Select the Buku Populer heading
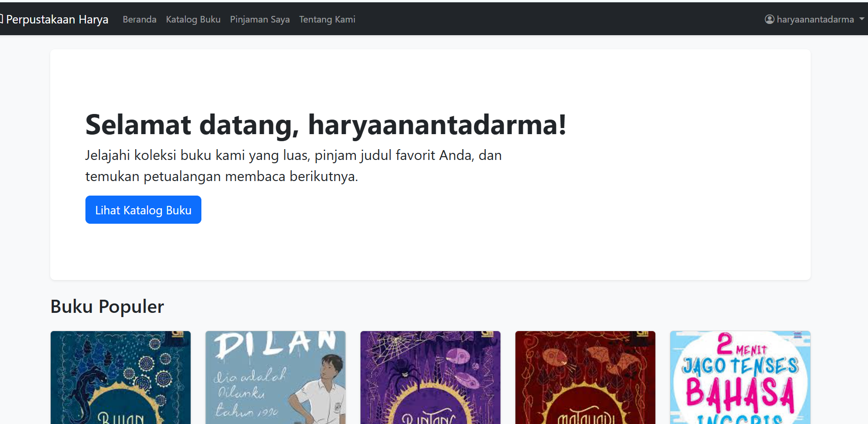 pyautogui.click(x=107, y=307)
